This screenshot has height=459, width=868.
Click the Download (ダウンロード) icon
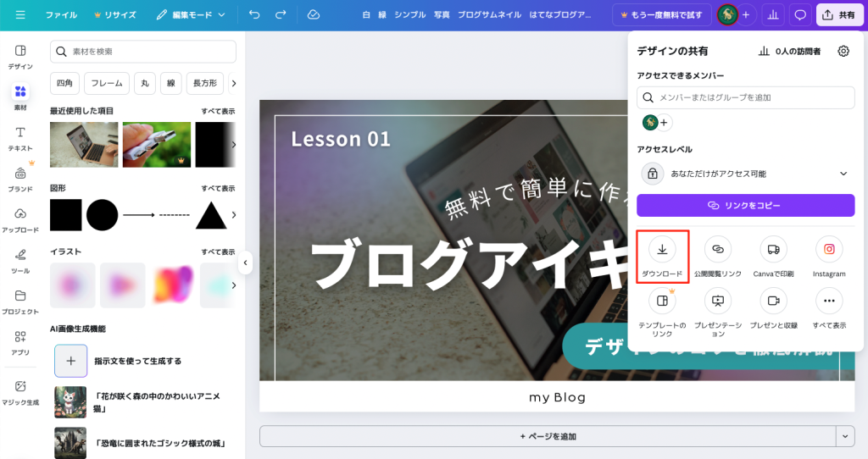tap(662, 250)
